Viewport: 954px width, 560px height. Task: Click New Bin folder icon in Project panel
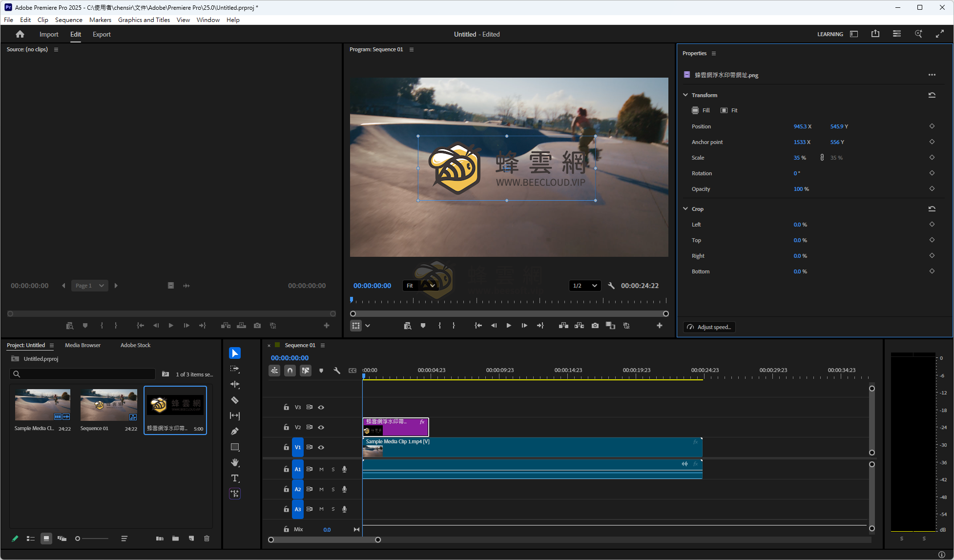click(175, 539)
